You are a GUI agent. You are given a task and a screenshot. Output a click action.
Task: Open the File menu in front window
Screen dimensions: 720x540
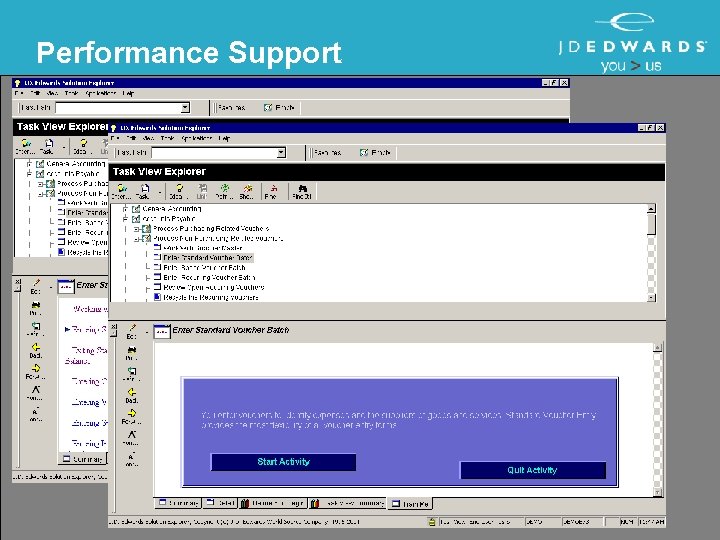115,138
